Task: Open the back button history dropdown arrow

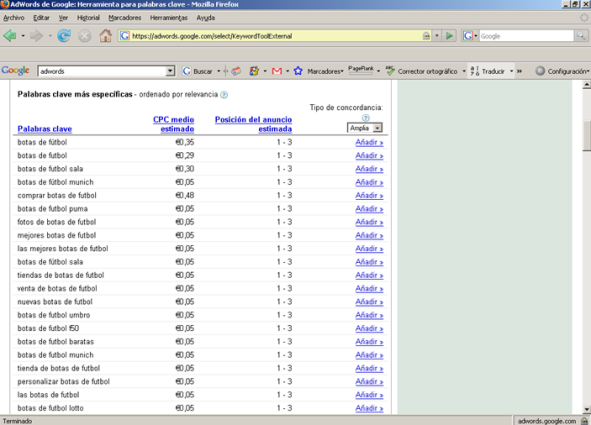Action: pos(23,36)
